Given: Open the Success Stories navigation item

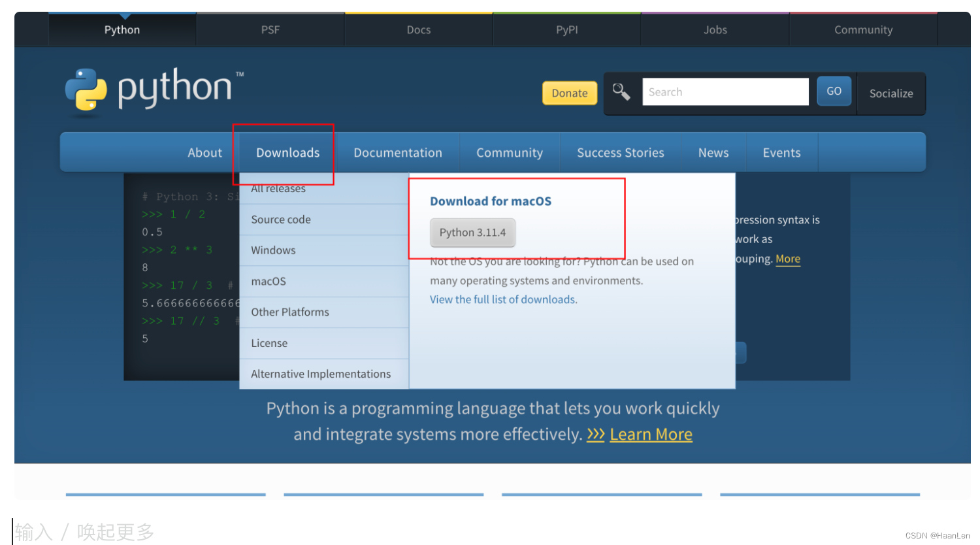Looking at the screenshot, I should click(x=621, y=152).
